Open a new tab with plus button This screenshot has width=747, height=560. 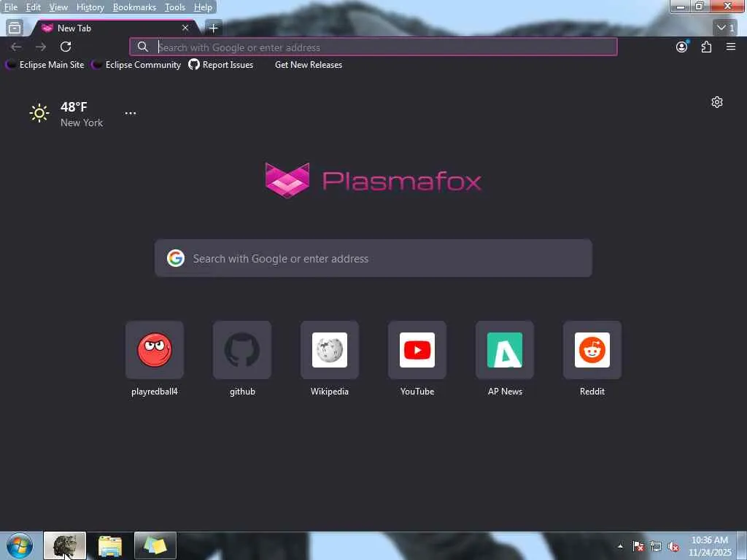pyautogui.click(x=214, y=28)
